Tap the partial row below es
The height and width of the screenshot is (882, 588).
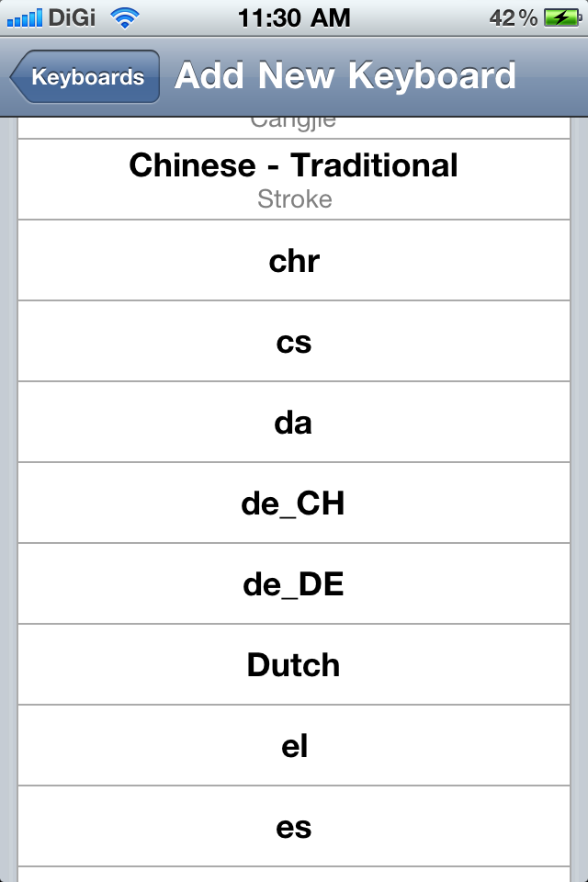click(294, 875)
